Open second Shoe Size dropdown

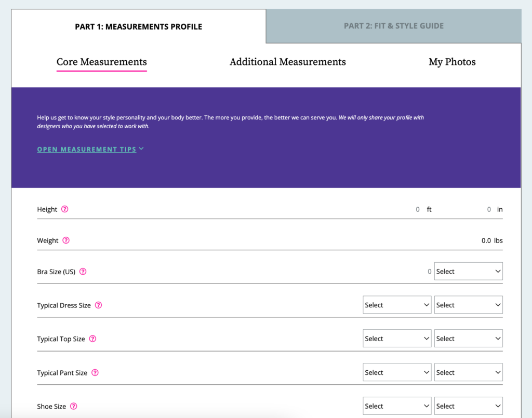click(468, 406)
